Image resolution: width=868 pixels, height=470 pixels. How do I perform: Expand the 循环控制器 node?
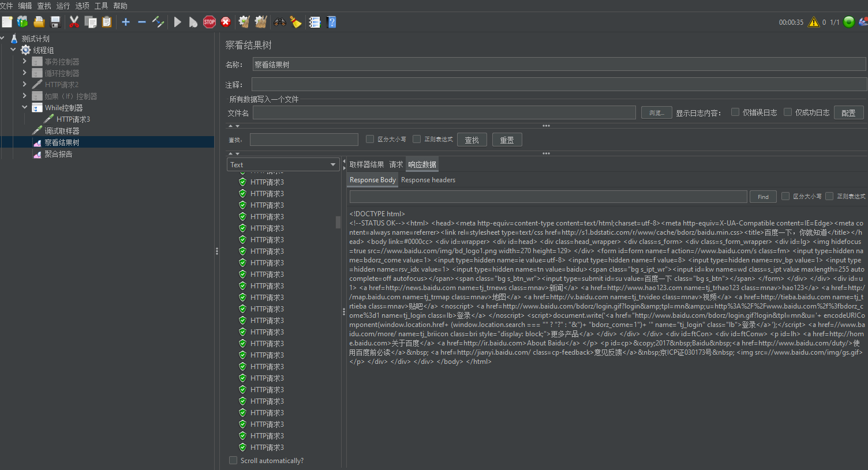coord(24,73)
